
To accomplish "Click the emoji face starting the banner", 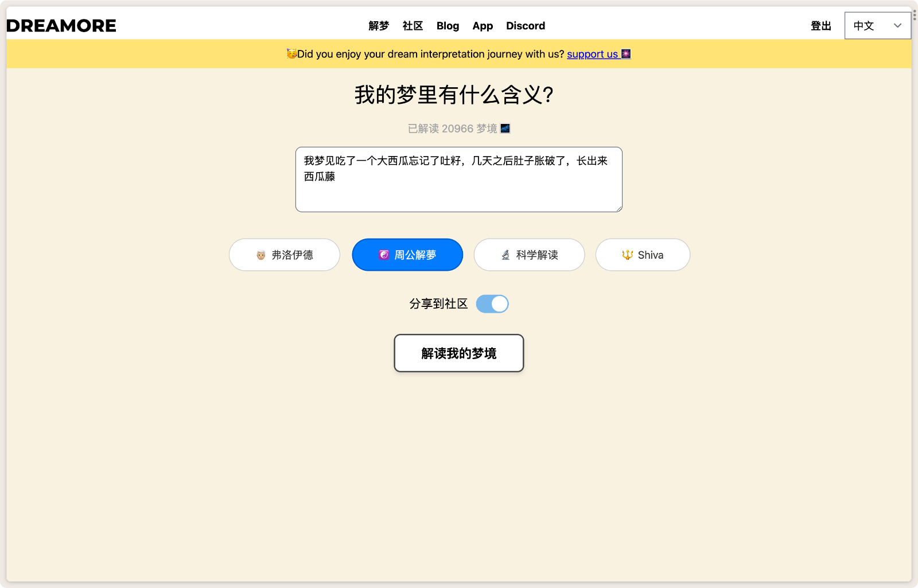I will coord(291,54).
